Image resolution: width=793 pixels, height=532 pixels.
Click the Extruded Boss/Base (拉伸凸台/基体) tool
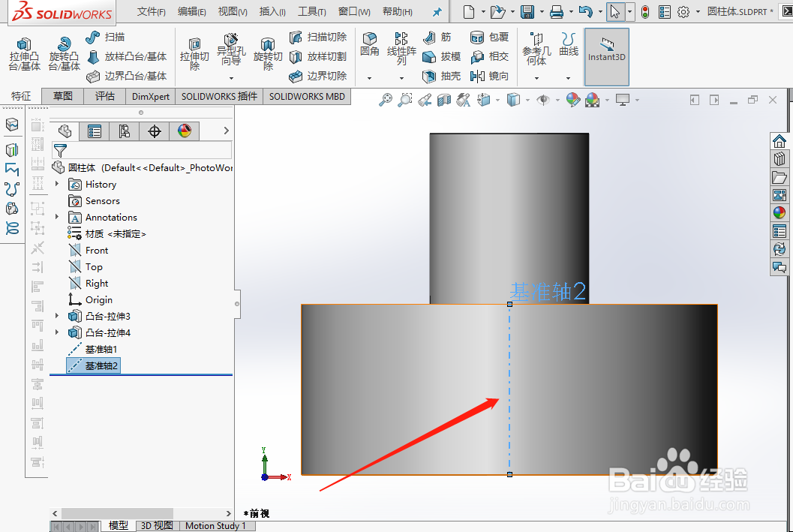24,54
